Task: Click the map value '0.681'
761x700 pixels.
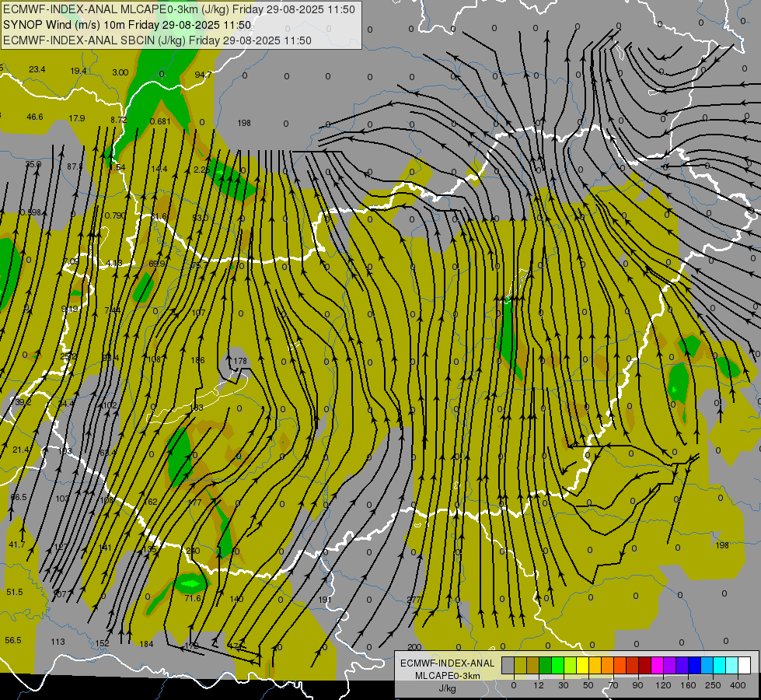Action: [x=160, y=121]
